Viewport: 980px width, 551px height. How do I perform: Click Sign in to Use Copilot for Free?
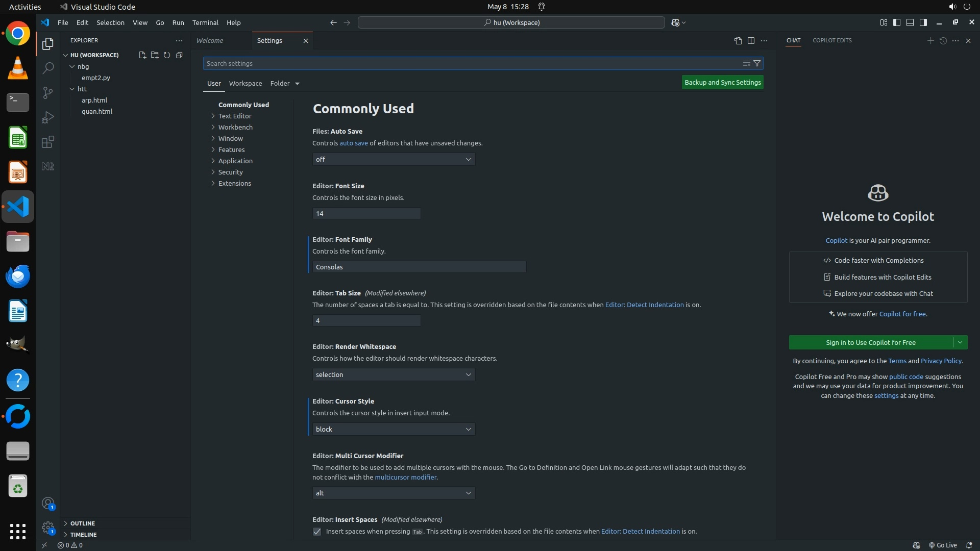[870, 342]
